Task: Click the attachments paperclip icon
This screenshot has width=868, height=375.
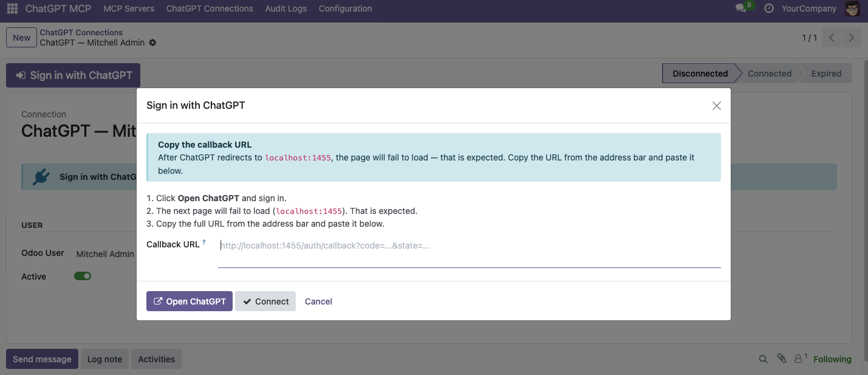Action: coord(782,359)
